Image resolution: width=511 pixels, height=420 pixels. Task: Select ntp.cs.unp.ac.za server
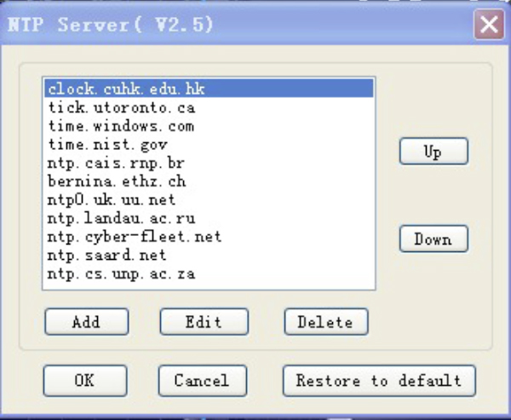(x=209, y=273)
